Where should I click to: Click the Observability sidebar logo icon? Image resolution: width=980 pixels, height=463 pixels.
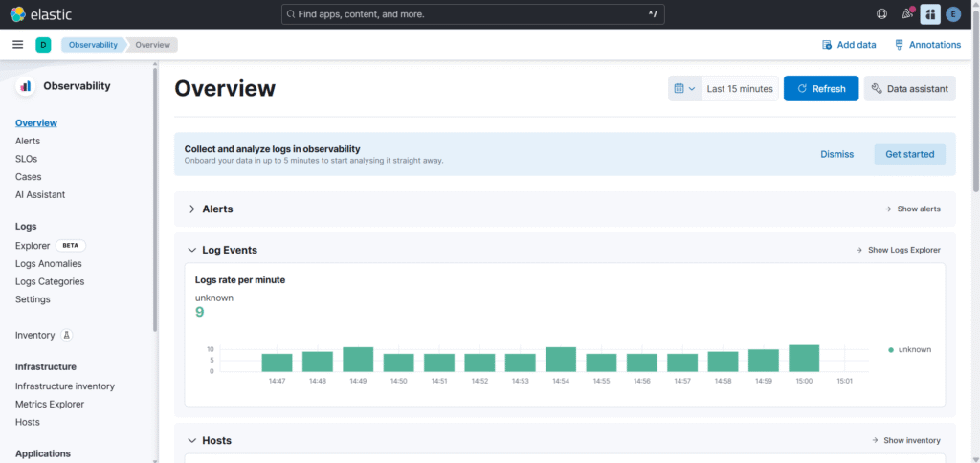tap(26, 86)
